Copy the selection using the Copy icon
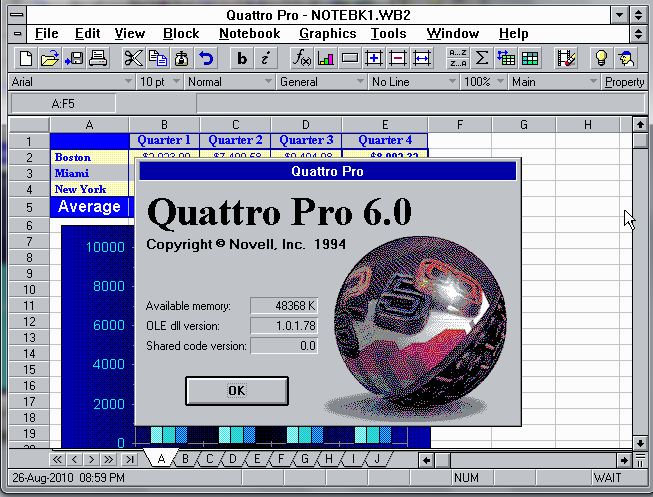 tap(157, 58)
